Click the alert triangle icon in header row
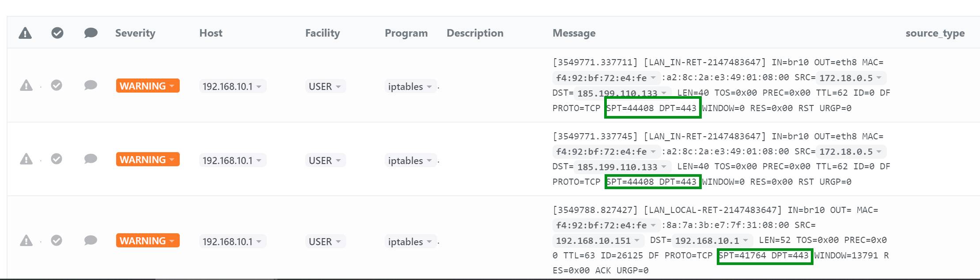980x280 pixels. [x=25, y=33]
